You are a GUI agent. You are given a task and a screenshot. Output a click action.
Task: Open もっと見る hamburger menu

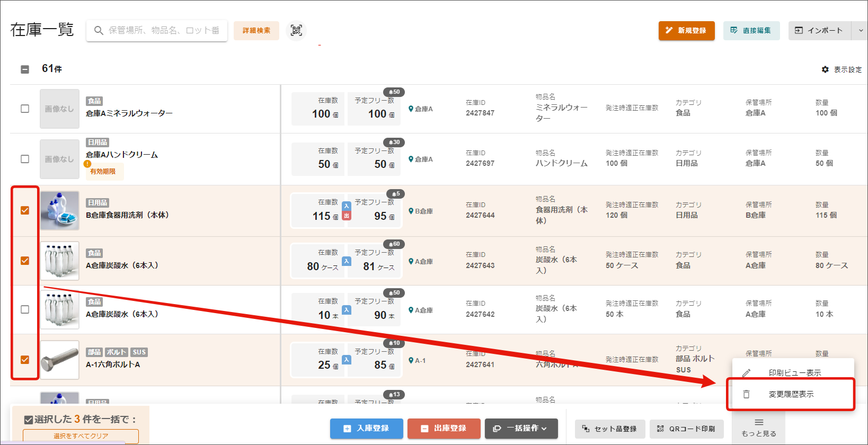(758, 426)
